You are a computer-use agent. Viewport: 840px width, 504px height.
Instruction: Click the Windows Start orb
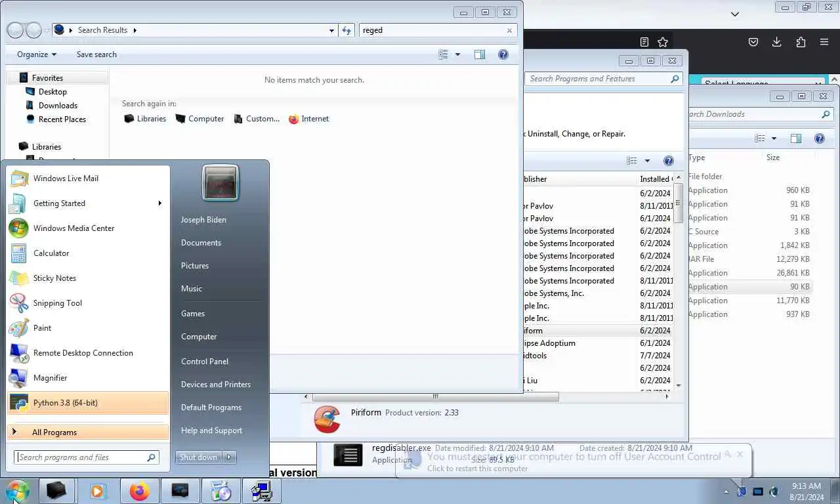[x=17, y=491]
